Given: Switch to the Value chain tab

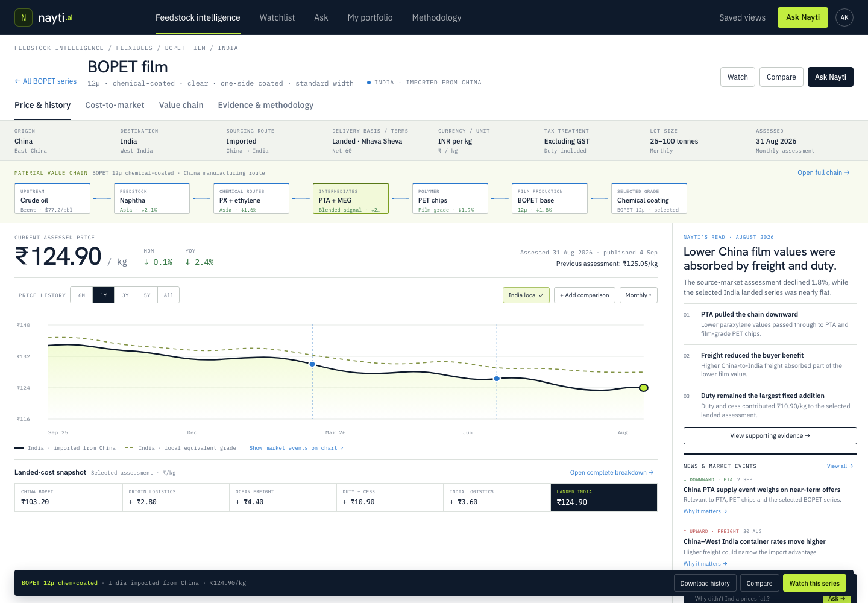Looking at the screenshot, I should (x=181, y=105).
